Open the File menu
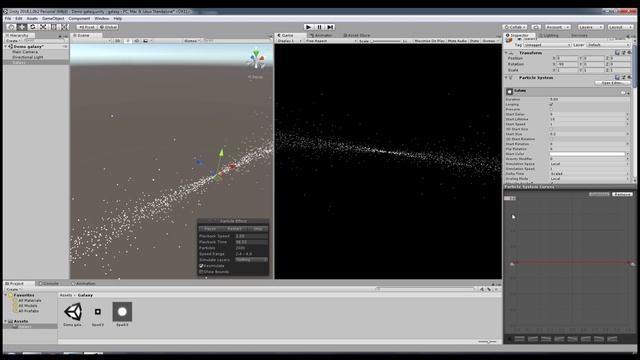The image size is (640, 360). (8, 18)
